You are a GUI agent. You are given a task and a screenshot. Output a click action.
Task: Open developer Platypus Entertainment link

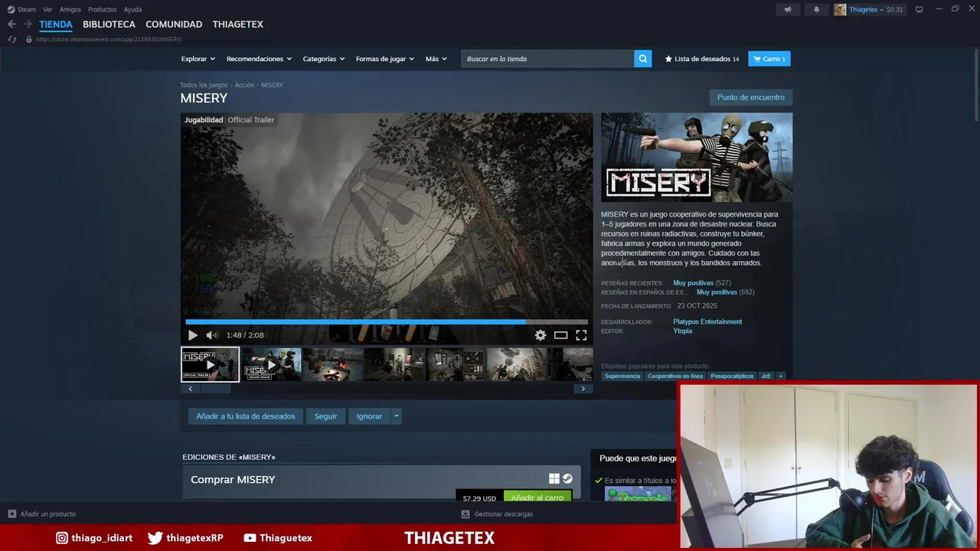pyautogui.click(x=707, y=321)
